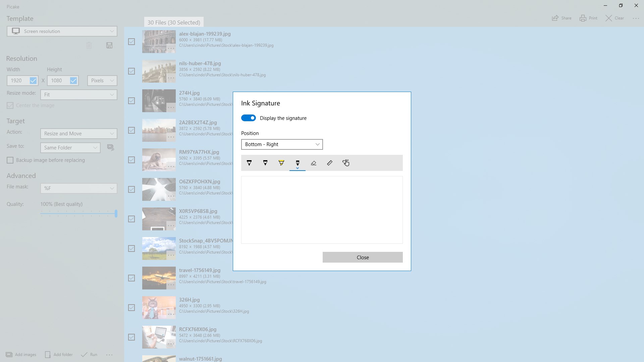Click the delete template trash icon
Viewport: 644px width, 362px height.
pos(89,45)
